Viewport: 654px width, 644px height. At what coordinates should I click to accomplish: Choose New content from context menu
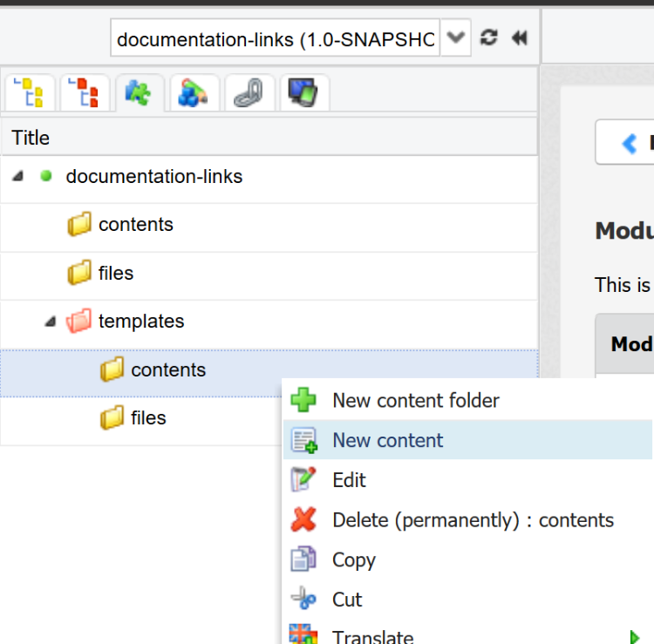point(467,440)
